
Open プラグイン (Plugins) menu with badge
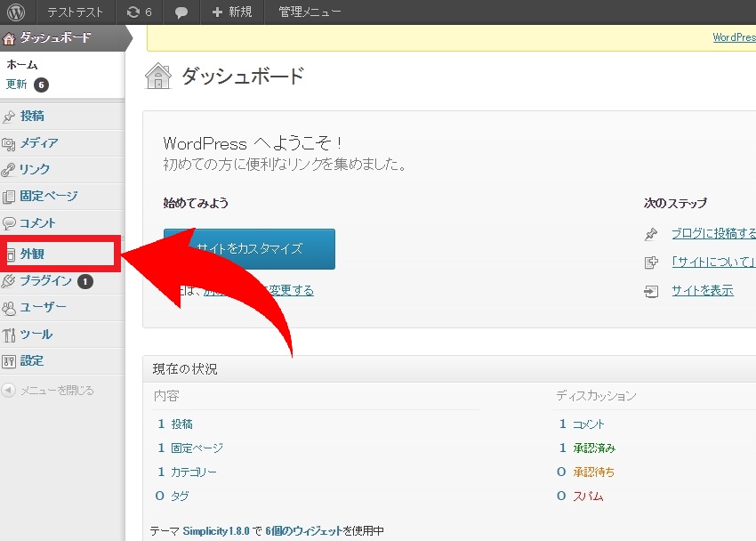[45, 281]
